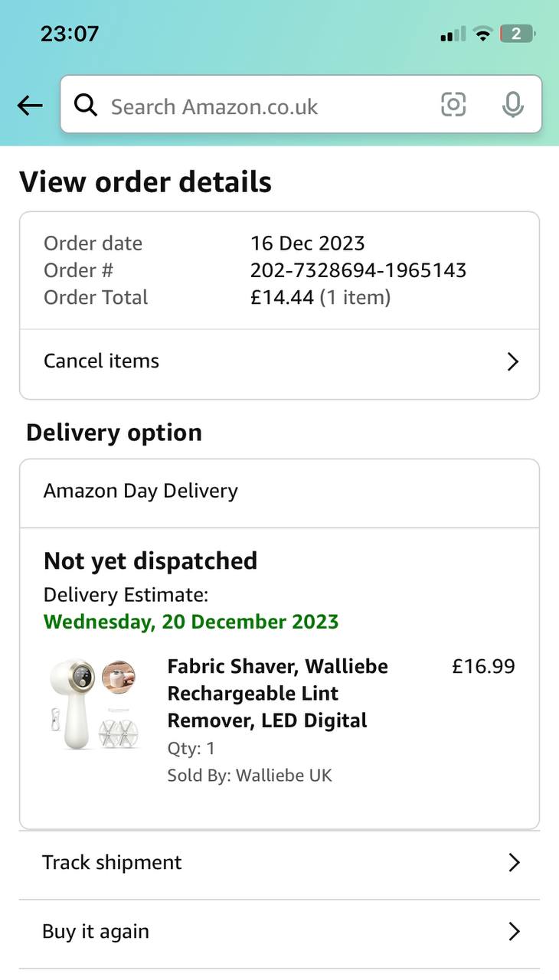
Task: Choose Buy it again row
Action: 96,932
